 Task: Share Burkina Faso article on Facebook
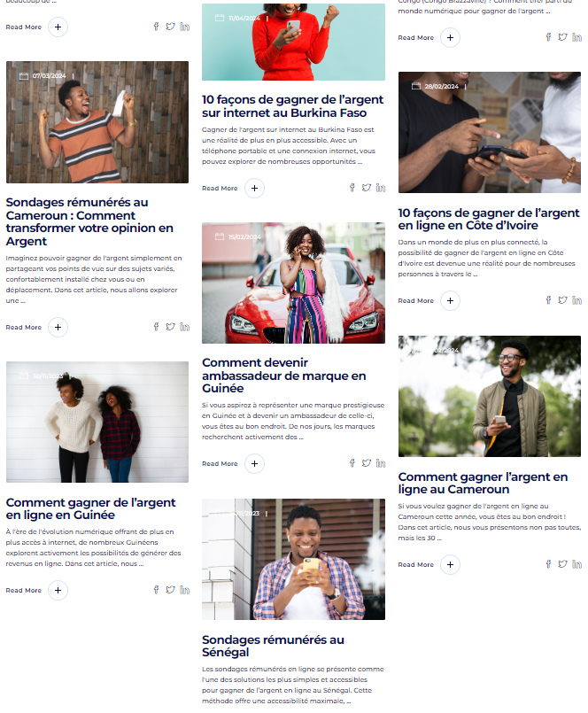click(352, 188)
